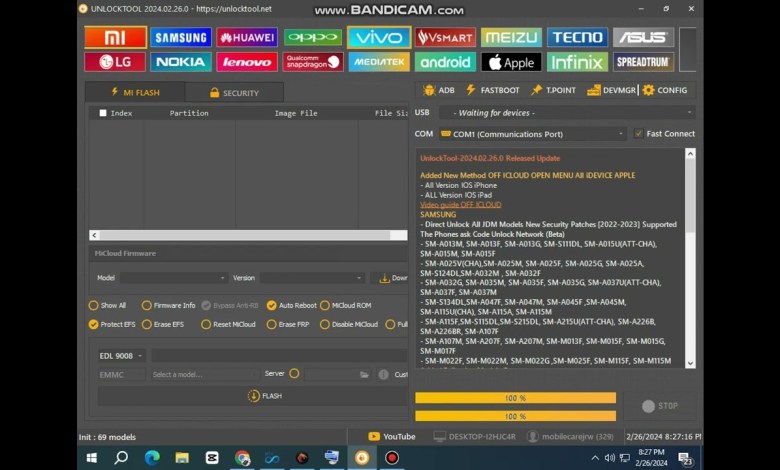Enable the Erase FRP option
The image size is (780, 470).
click(288, 324)
